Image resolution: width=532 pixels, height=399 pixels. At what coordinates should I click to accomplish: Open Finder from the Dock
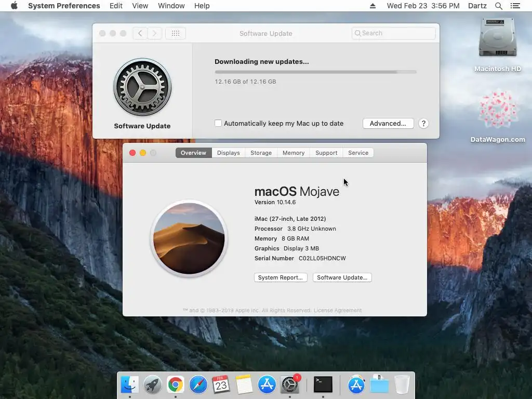pyautogui.click(x=129, y=384)
